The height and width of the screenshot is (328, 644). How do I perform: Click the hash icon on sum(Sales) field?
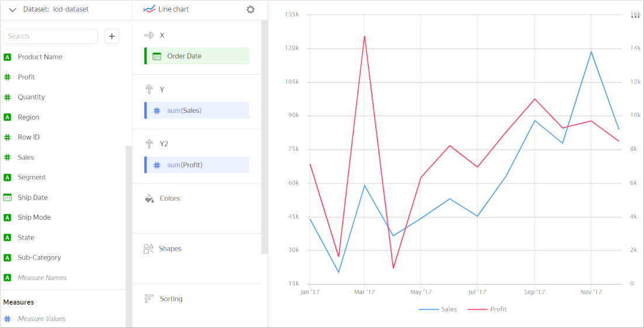click(157, 111)
